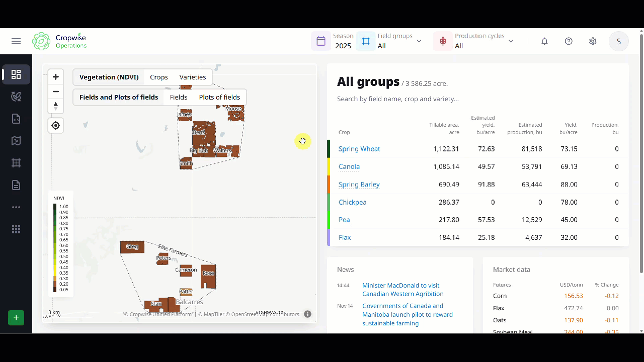Image resolution: width=644 pixels, height=362 pixels.
Task: Open the Spring Wheat crop link
Action: click(x=359, y=149)
